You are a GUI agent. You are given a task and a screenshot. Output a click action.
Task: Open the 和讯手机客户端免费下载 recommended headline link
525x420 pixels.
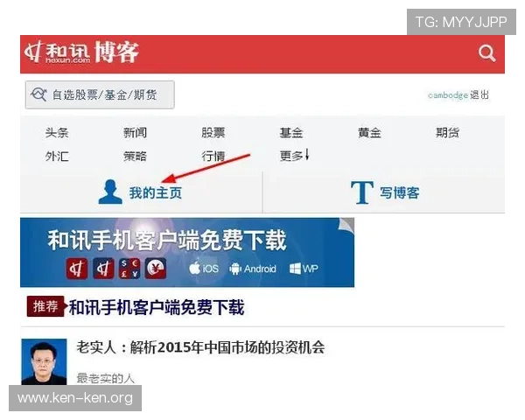point(156,307)
